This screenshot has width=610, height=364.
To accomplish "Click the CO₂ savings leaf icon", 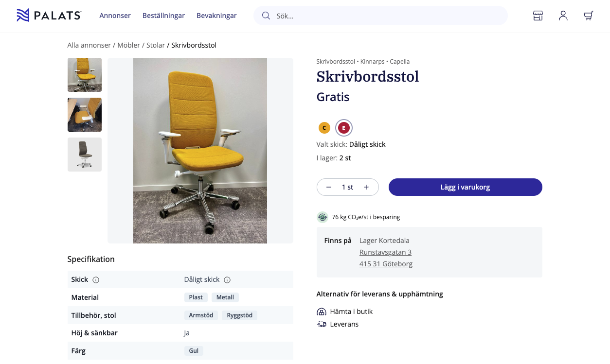I will coord(322,217).
